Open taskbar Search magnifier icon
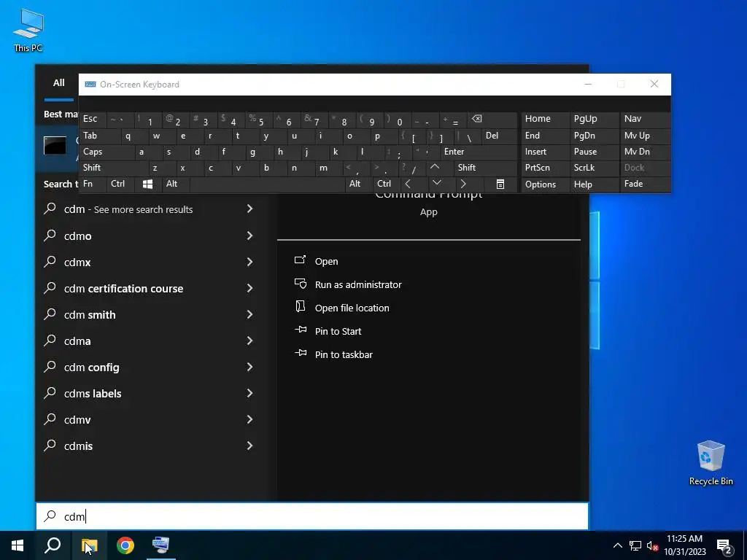Image resolution: width=747 pixels, height=560 pixels. 53,545
